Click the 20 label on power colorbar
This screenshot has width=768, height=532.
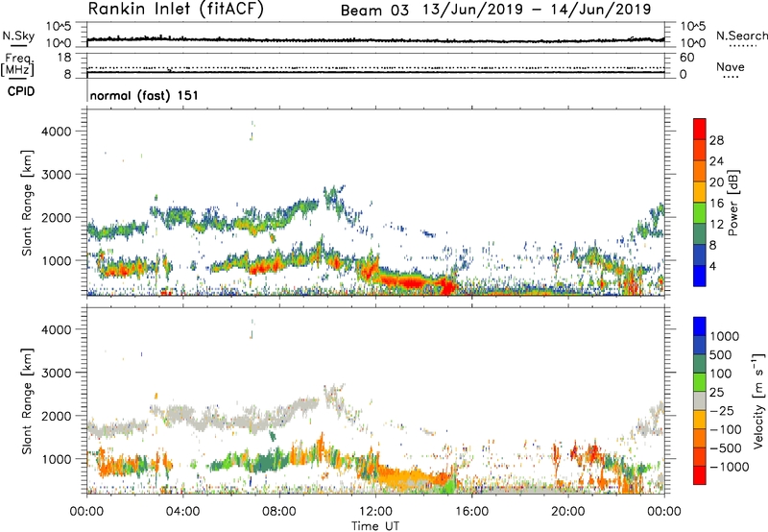[x=716, y=182]
